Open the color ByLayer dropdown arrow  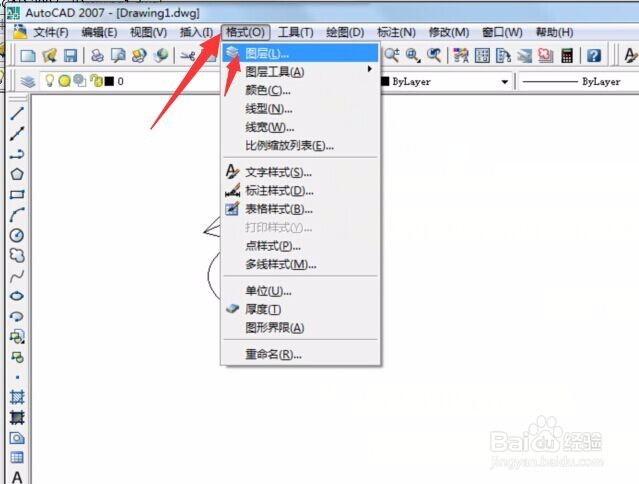click(505, 82)
